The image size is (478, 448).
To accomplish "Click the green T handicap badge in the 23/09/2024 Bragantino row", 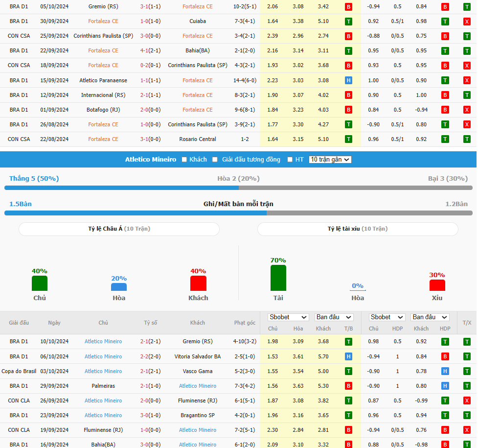I will pos(445,415).
